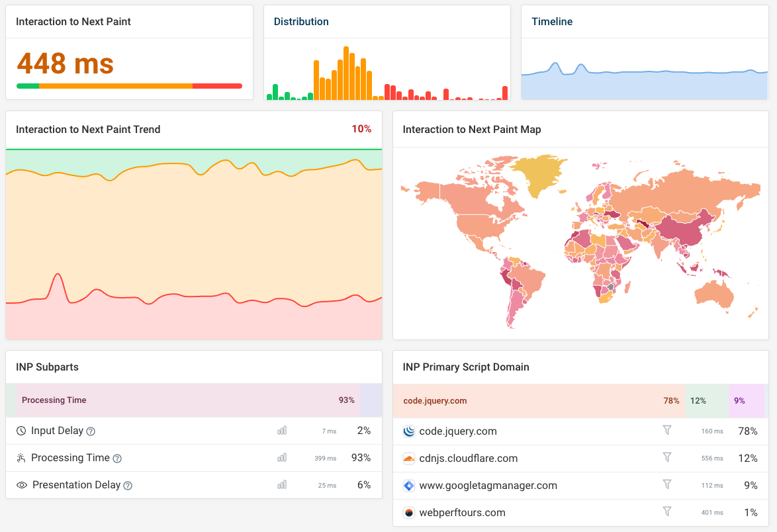The height and width of the screenshot is (532, 777).
Task: Open the Timeline panel title link
Action: [552, 22]
